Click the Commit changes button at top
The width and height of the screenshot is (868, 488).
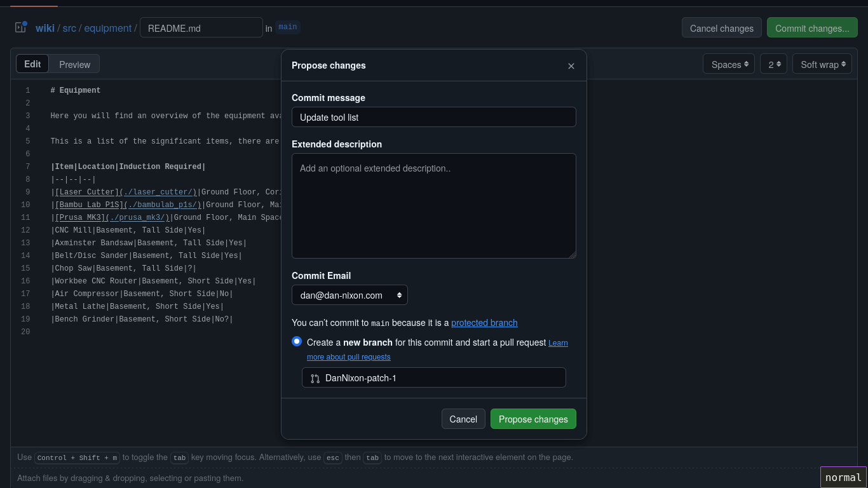point(812,27)
